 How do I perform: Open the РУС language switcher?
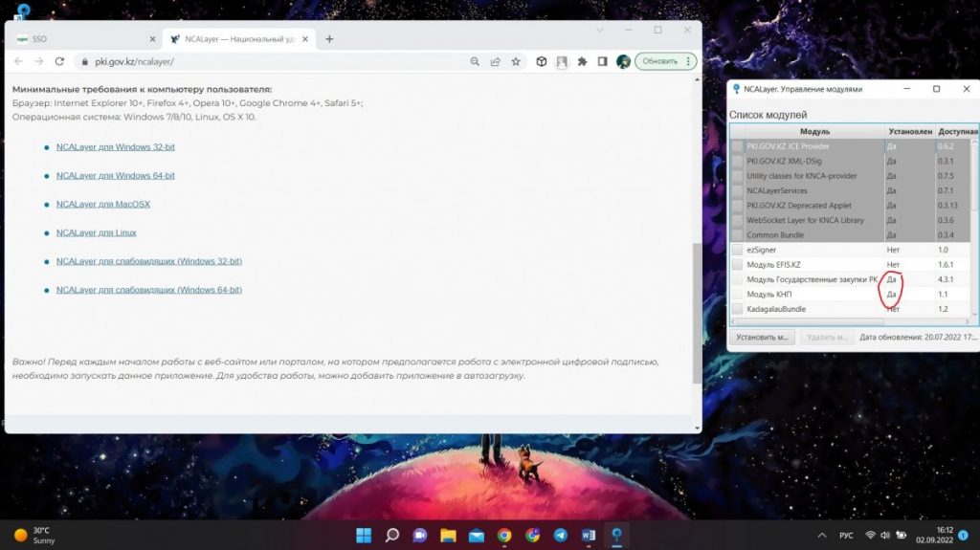846,536
